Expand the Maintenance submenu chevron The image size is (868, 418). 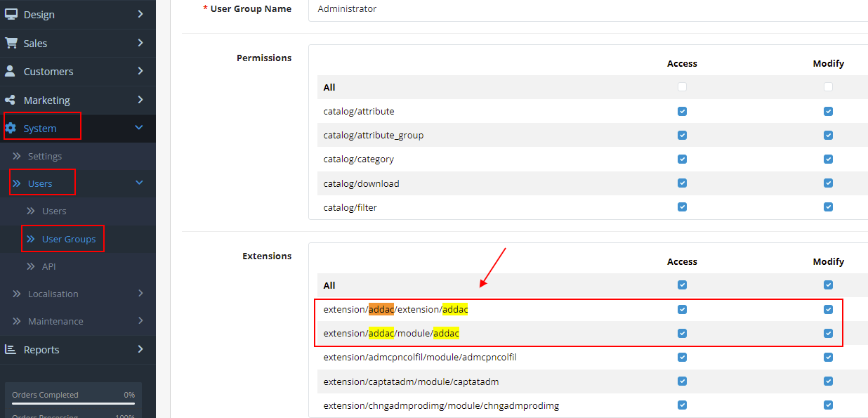coord(140,321)
